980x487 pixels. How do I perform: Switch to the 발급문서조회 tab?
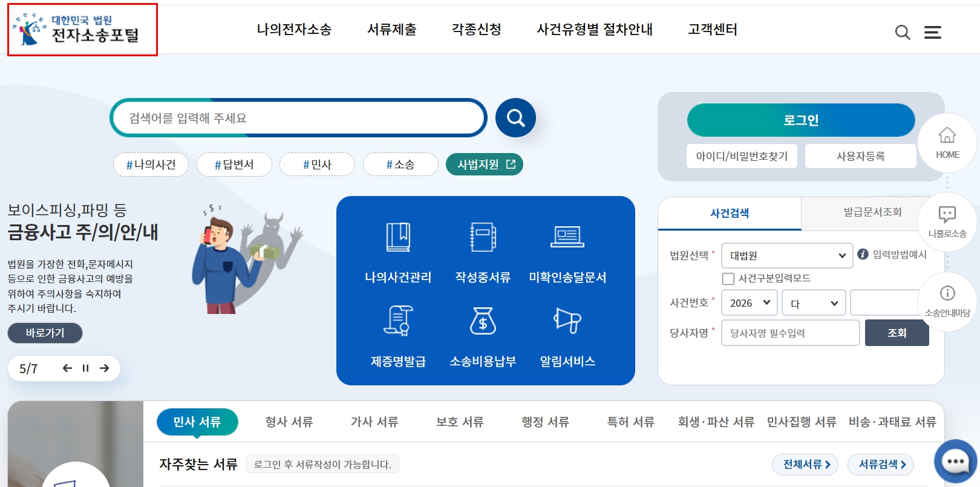pyautogui.click(x=872, y=212)
